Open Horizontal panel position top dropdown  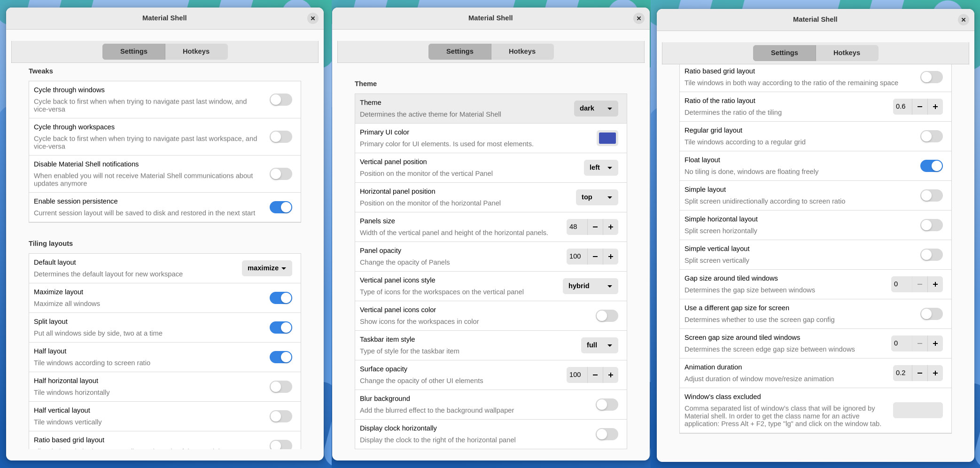597,197
